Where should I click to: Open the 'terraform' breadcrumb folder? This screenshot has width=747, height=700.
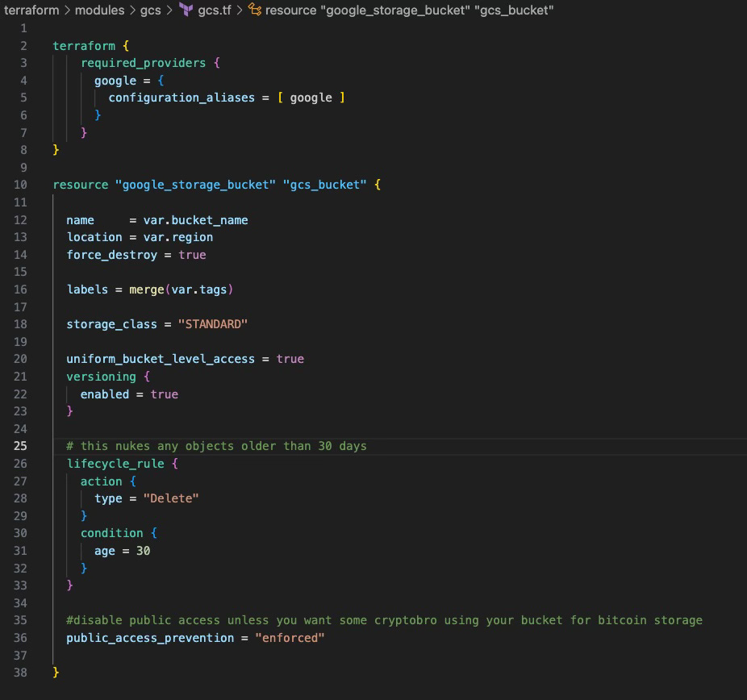point(31,10)
